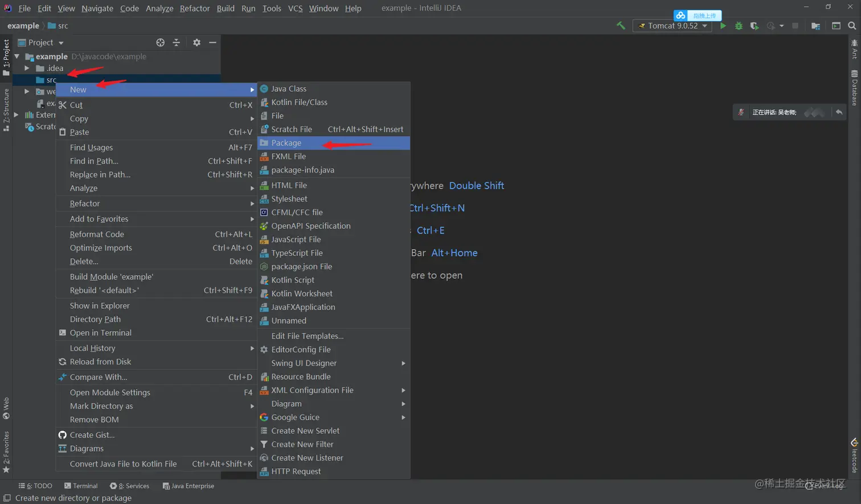This screenshot has width=861, height=504.
Task: Expand the Diagram submenu in New menu
Action: (334, 404)
